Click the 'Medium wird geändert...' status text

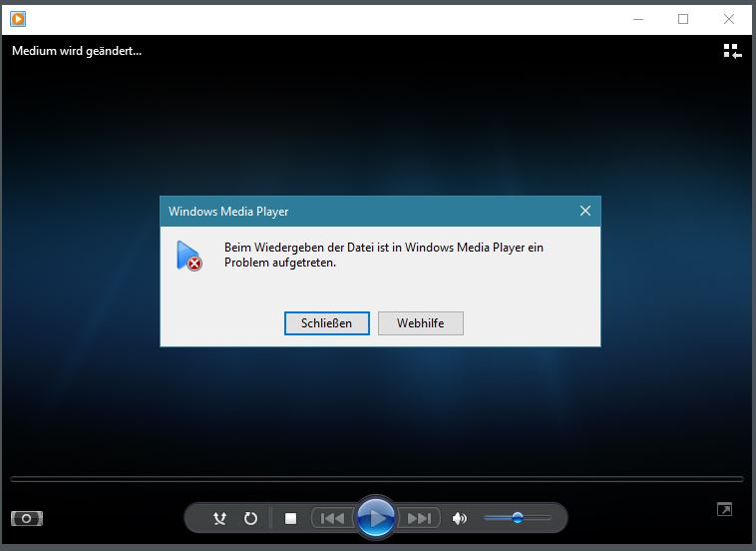77,51
